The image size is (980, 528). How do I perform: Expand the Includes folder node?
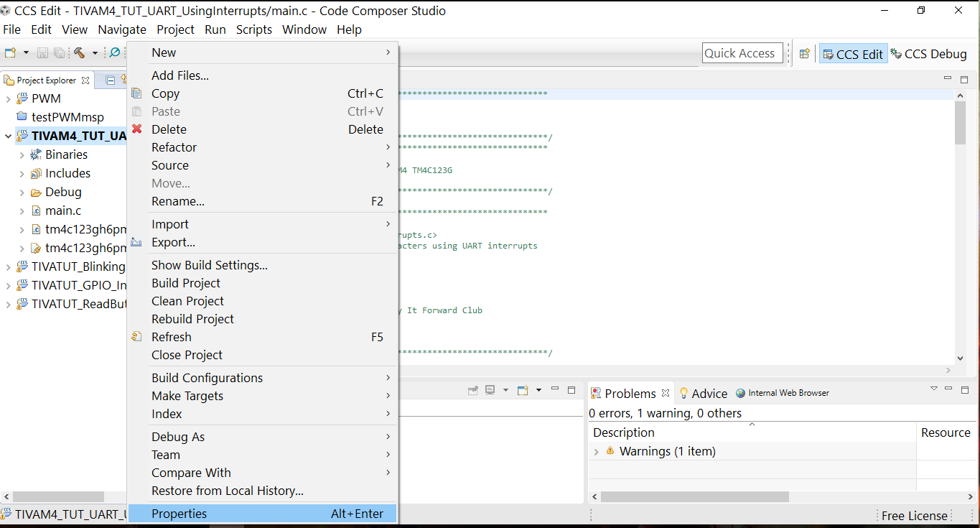pos(22,173)
